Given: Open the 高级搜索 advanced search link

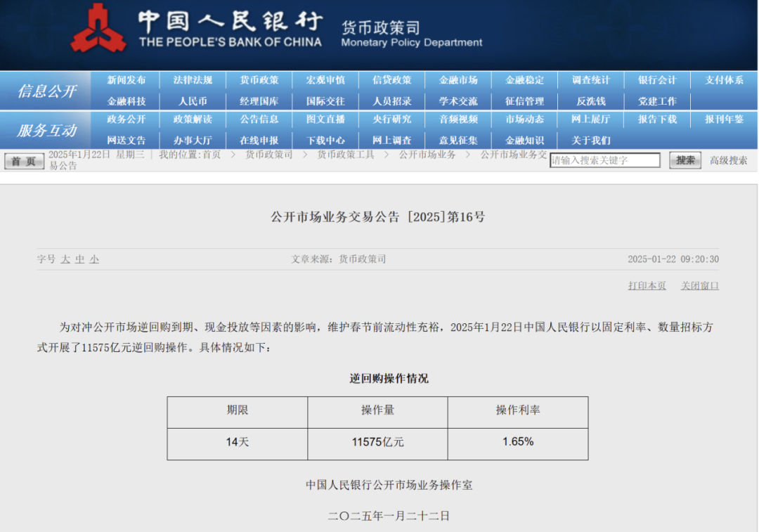Looking at the screenshot, I should point(728,160).
